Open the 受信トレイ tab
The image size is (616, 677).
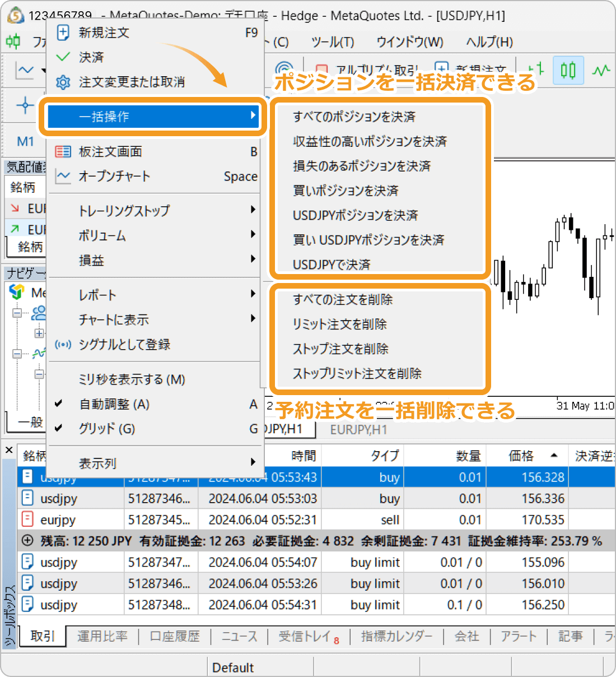pos(309,636)
